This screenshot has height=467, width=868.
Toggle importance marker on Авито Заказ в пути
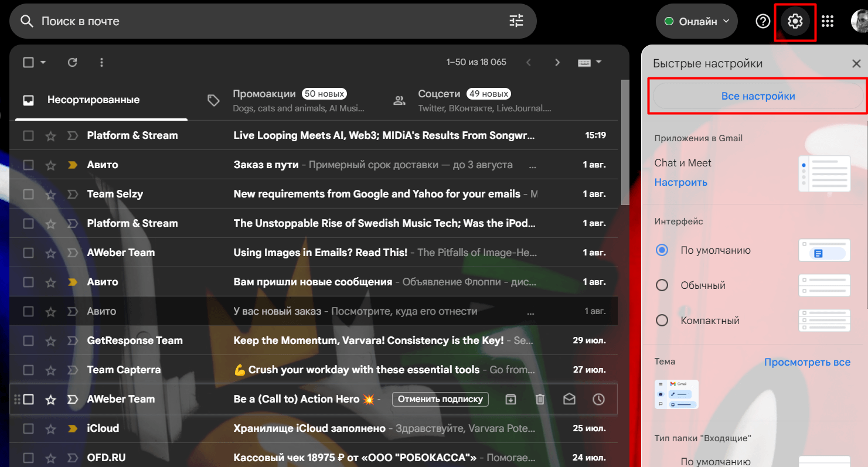pyautogui.click(x=73, y=165)
